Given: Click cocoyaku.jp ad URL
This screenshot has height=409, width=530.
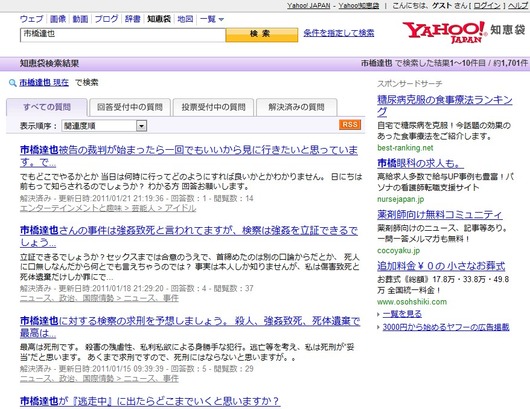Looking at the screenshot, I should pos(399,250).
